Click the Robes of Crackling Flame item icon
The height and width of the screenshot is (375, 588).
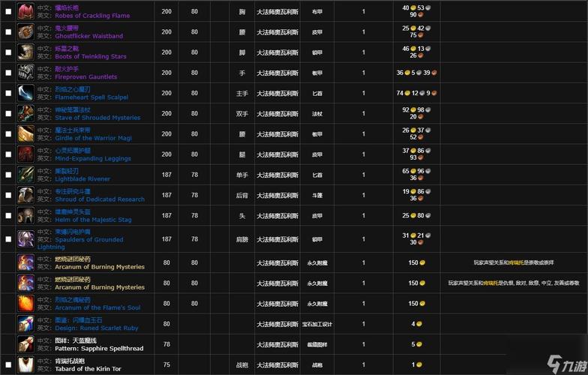(x=25, y=12)
